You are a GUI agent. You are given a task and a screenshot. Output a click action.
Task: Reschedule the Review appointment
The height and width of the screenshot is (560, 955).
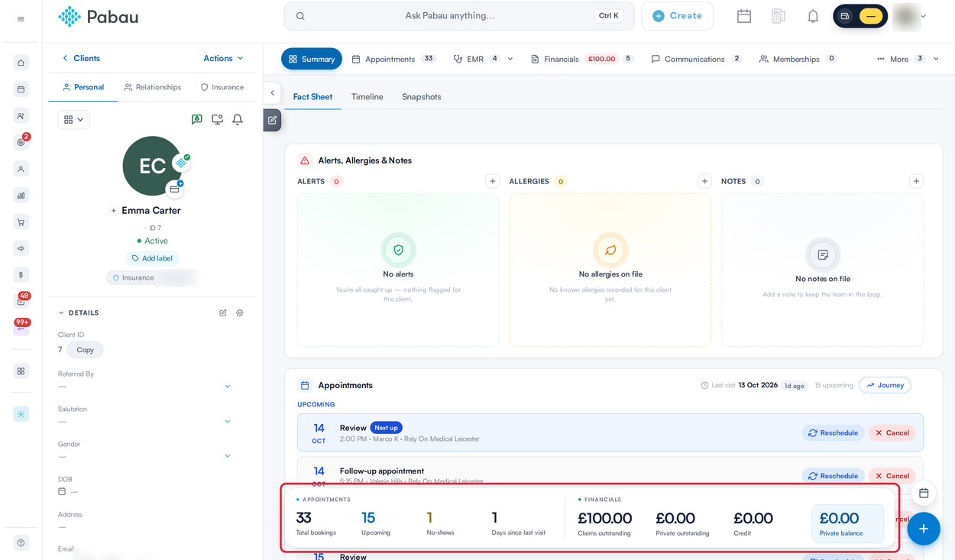833,433
